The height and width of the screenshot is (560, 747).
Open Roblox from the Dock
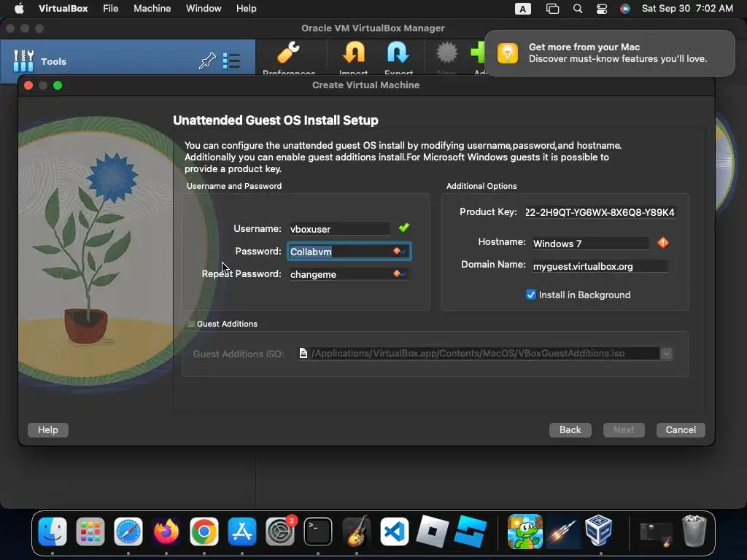point(432,531)
